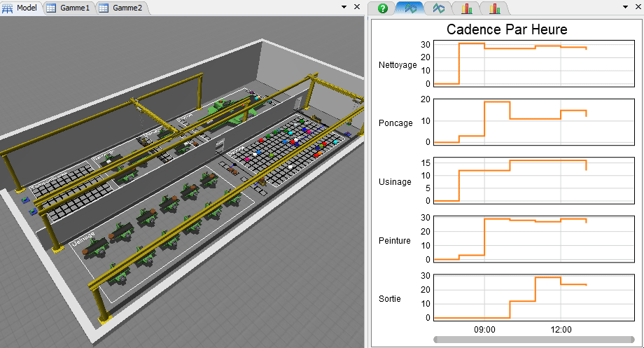This screenshot has width=644, height=348.
Task: Open the green help question mark tab
Action: coord(383,8)
